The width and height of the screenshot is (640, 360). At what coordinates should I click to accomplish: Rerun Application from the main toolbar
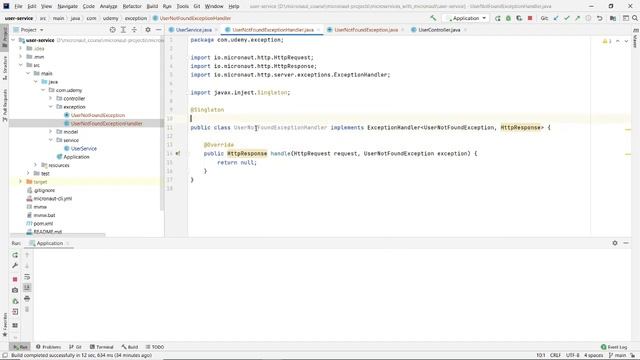click(x=498, y=18)
